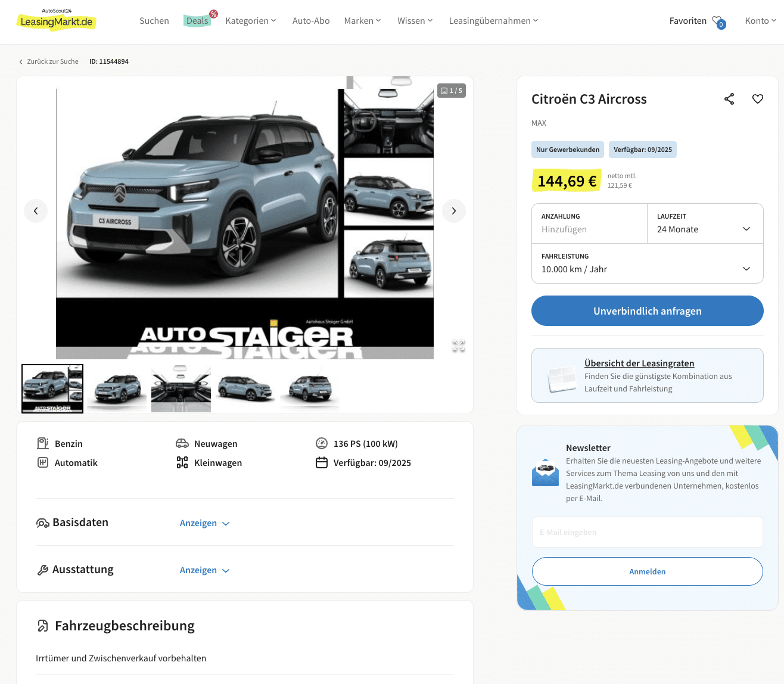Click the E-Mail eingeben field

648,532
